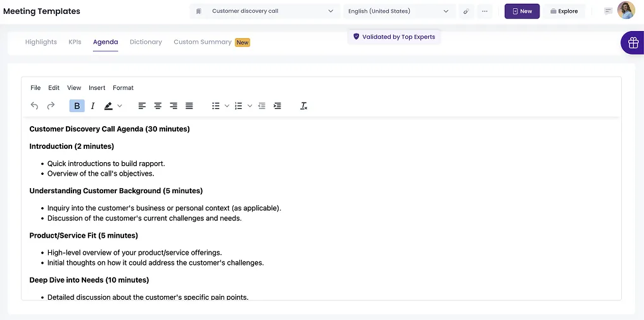Click the Customer Discovery Call Agenda heading

pos(110,129)
